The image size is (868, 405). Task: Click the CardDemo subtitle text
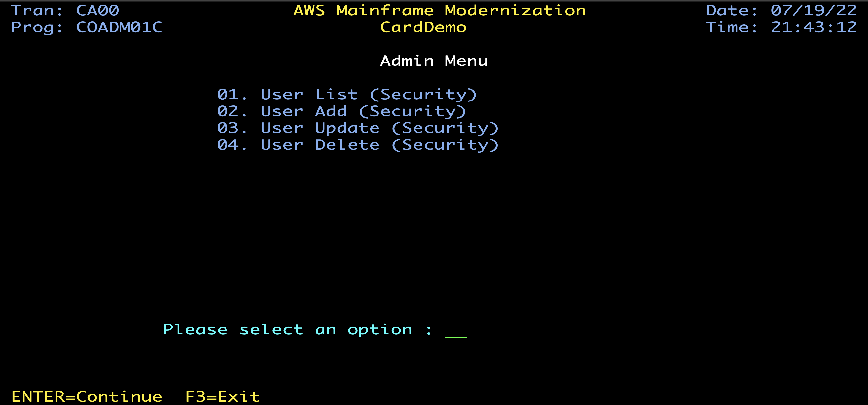pos(423,28)
